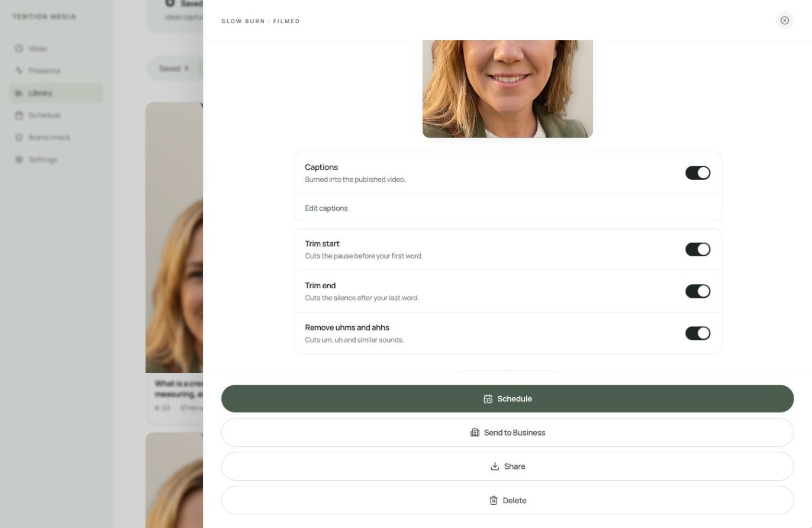The height and width of the screenshot is (528, 812).
Task: Toggle Remove uhms and ahhs switch
Action: click(698, 333)
